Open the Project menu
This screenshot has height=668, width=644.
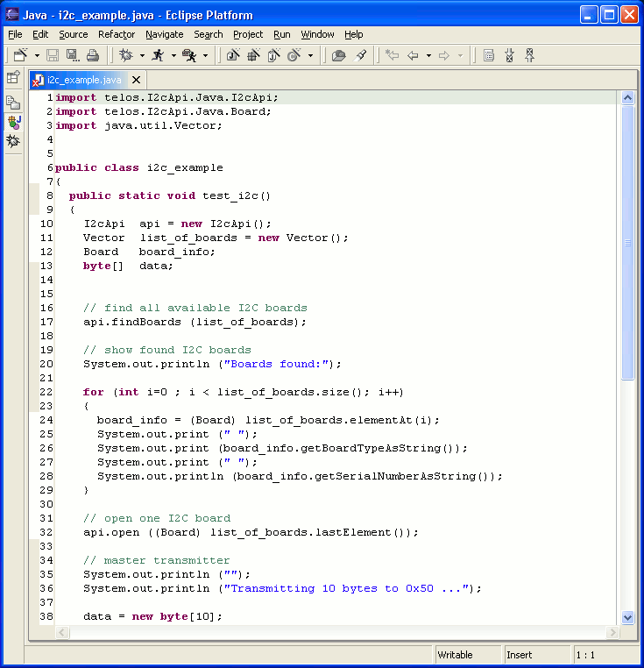tap(248, 34)
